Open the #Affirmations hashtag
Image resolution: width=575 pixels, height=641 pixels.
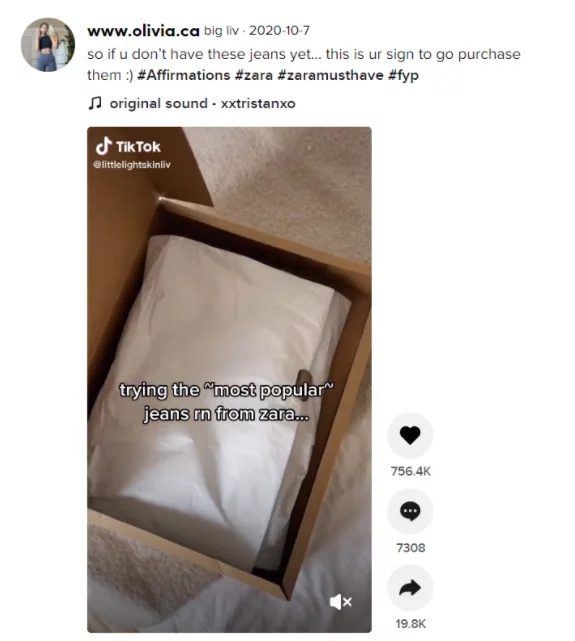(x=184, y=75)
